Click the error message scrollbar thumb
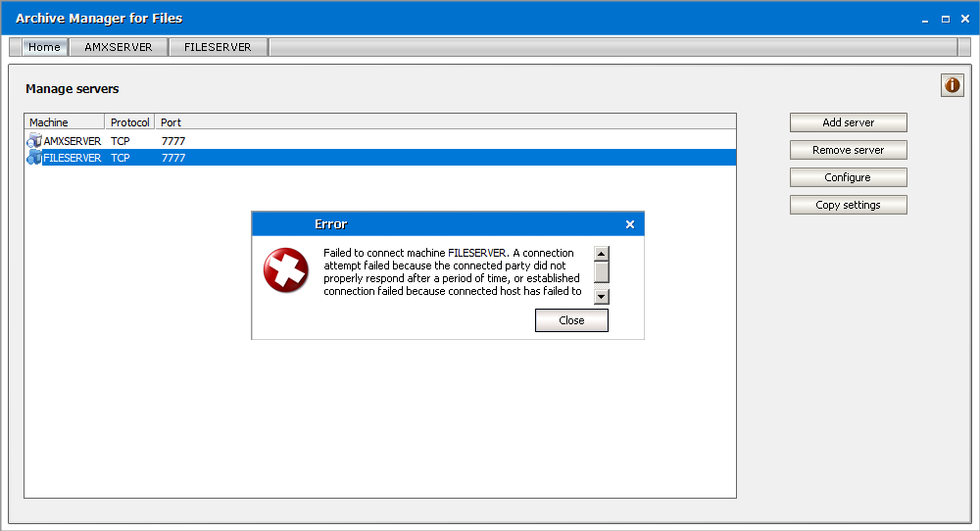This screenshot has height=531, width=980. click(x=602, y=272)
